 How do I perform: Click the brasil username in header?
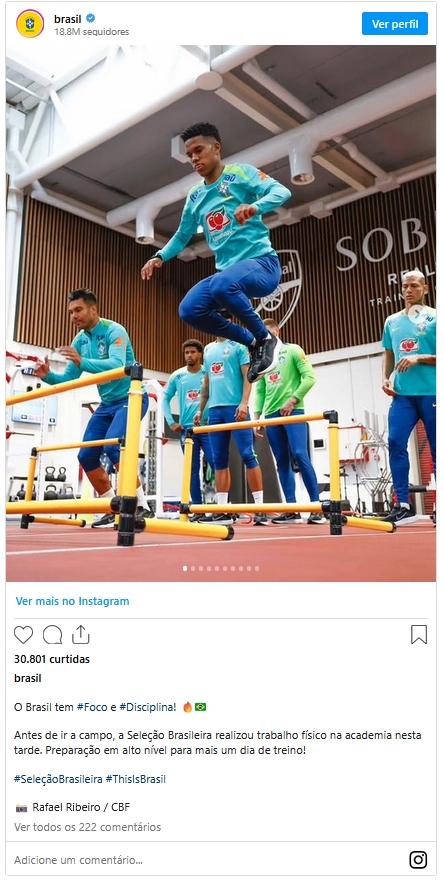(x=67, y=19)
